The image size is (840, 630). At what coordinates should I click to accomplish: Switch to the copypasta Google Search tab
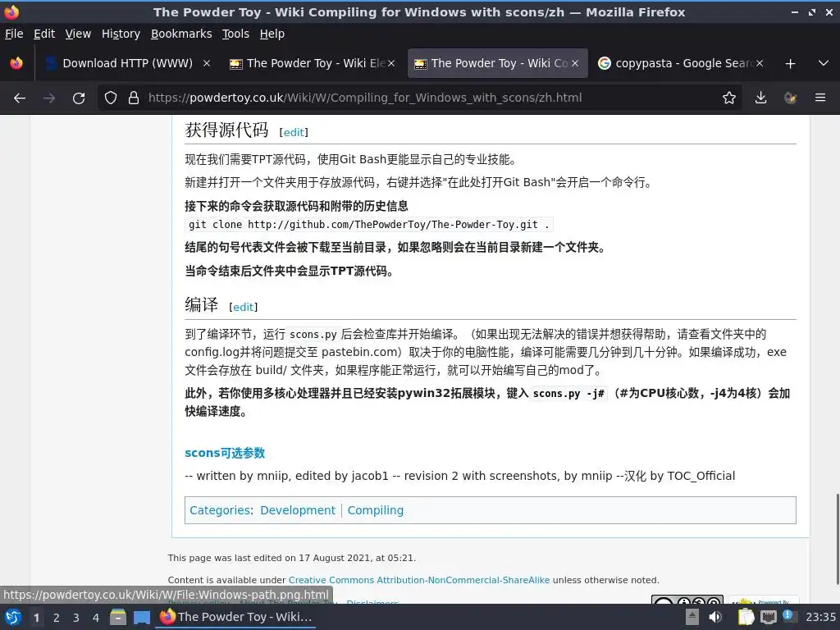coord(681,63)
